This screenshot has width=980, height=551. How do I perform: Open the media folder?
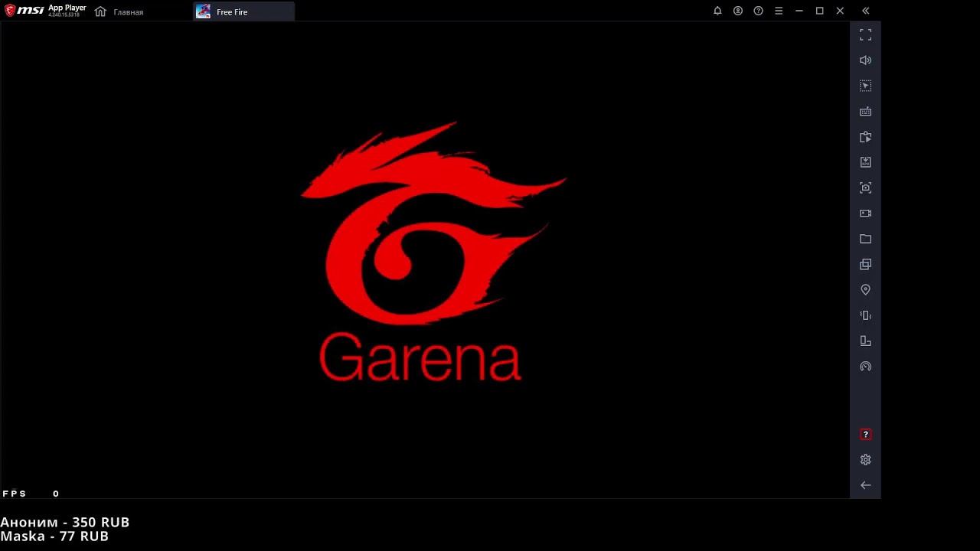click(865, 239)
